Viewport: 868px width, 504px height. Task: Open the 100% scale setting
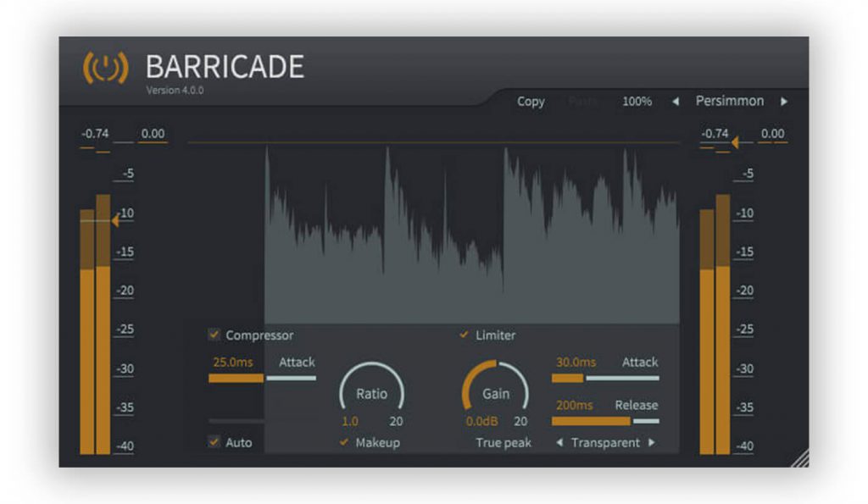637,102
